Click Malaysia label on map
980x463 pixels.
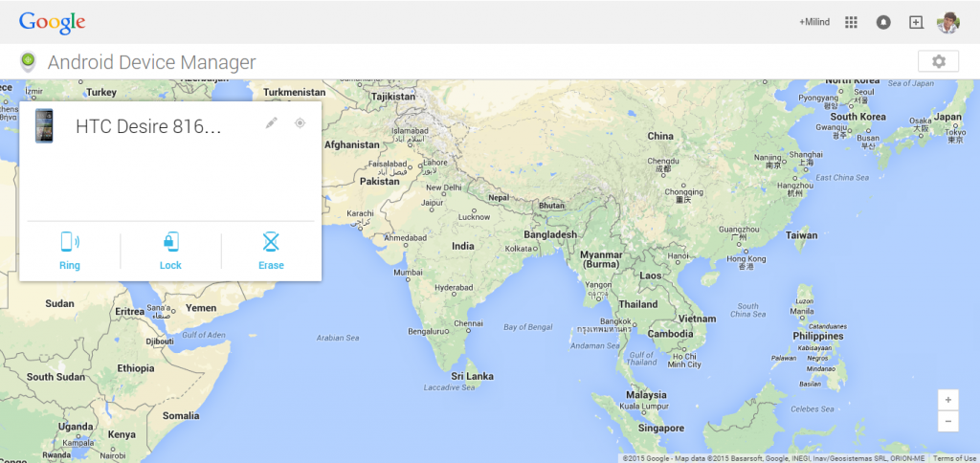pos(646,395)
